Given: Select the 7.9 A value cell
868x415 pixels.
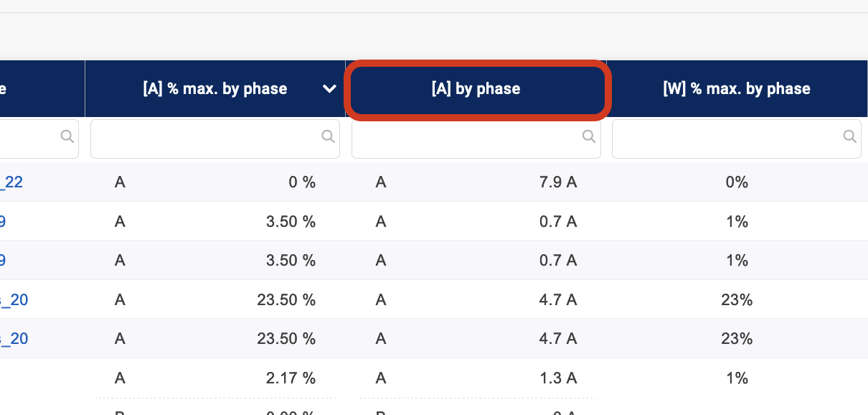Looking at the screenshot, I should (558, 182).
